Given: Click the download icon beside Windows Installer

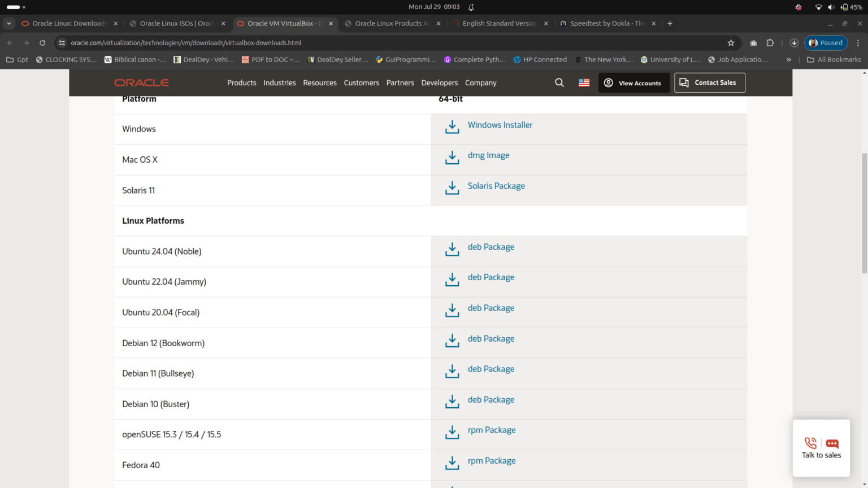Looking at the screenshot, I should pos(452,127).
